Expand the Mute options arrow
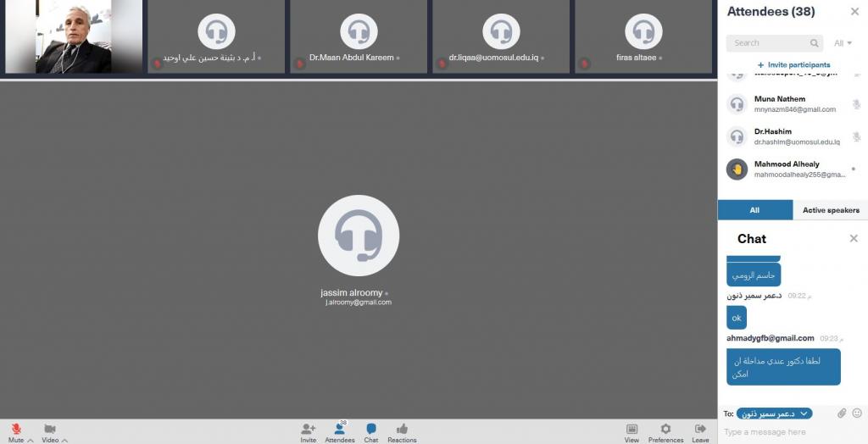 [x=31, y=441]
